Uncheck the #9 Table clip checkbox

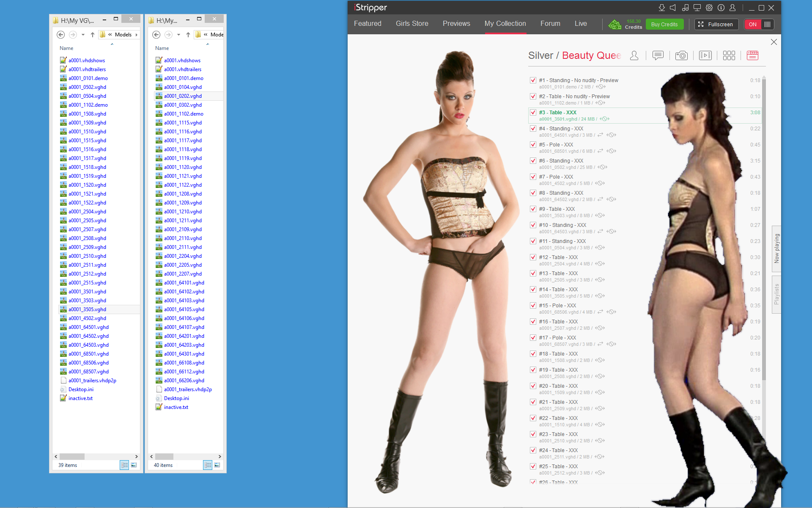coord(533,209)
